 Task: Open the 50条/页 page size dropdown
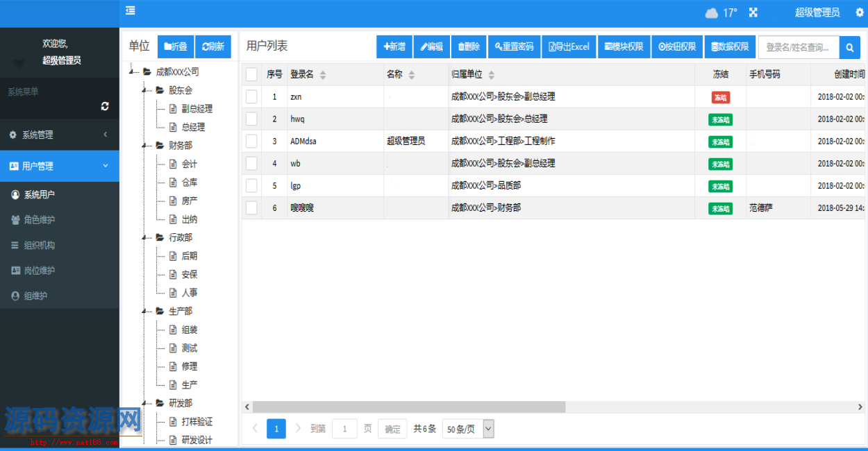[x=468, y=429]
